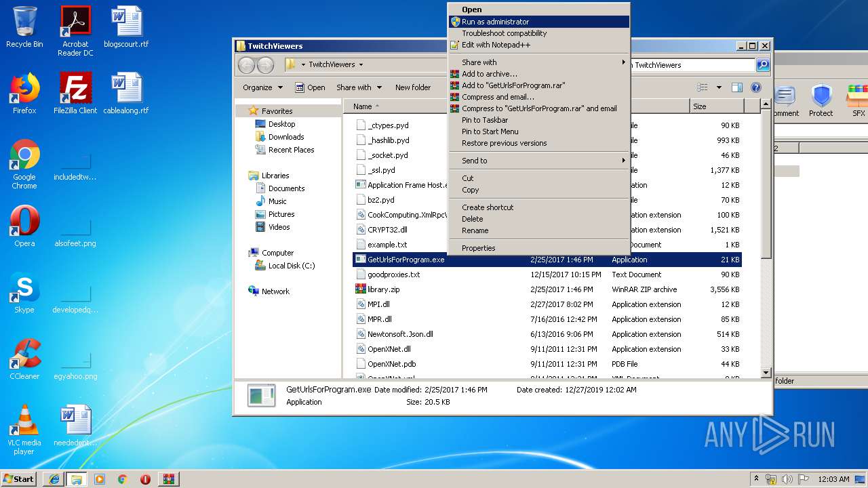Click the Explorer Back arrow

[x=246, y=65]
